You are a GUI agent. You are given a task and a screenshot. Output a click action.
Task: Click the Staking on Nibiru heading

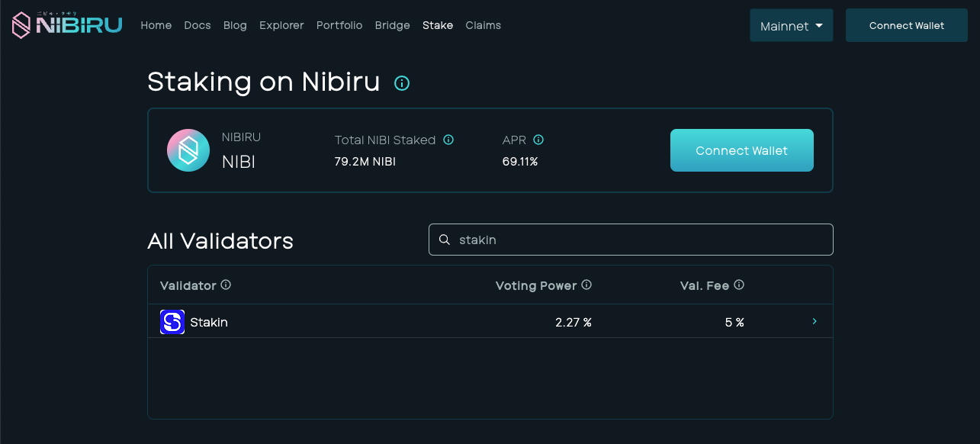point(264,82)
